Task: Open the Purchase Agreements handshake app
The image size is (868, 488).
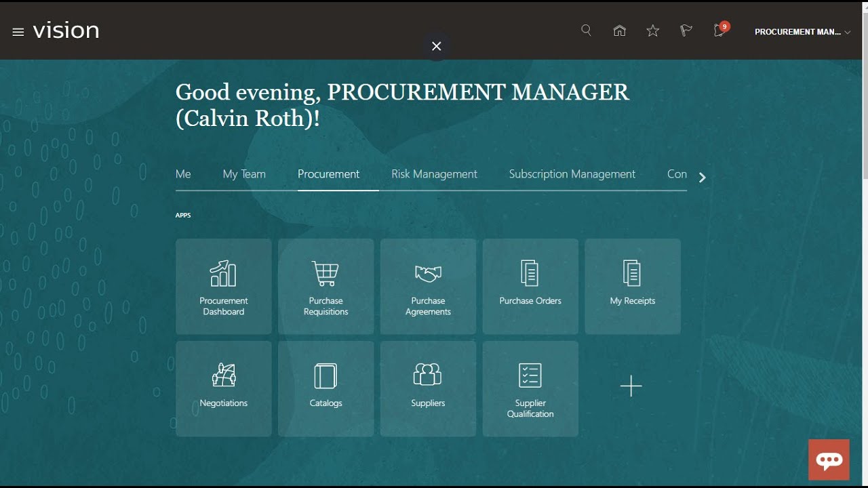Action: [x=429, y=286]
